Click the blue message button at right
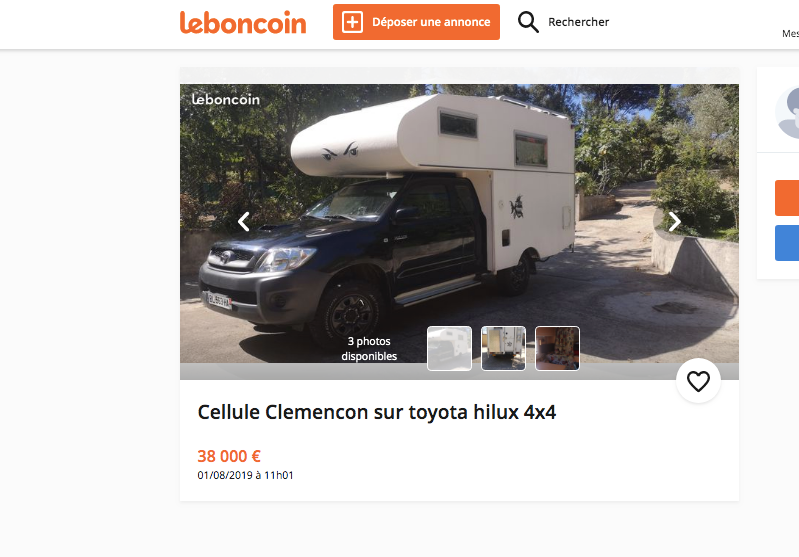The image size is (799, 557). 787,243
